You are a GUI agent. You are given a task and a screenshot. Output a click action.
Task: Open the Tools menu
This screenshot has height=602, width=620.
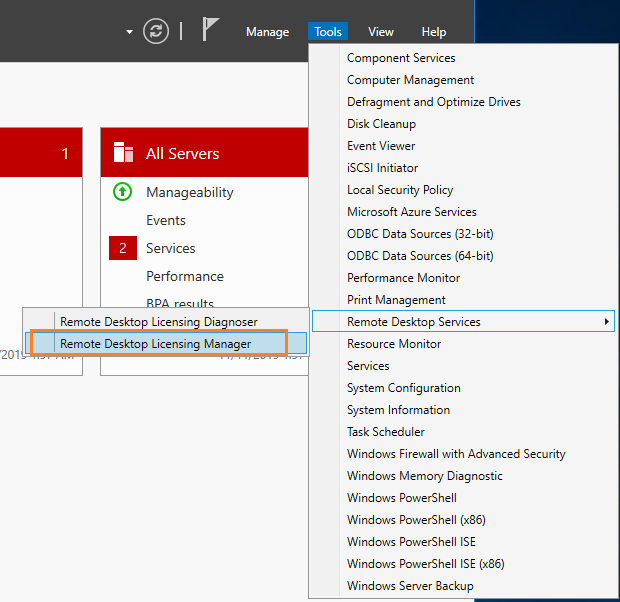tap(328, 32)
